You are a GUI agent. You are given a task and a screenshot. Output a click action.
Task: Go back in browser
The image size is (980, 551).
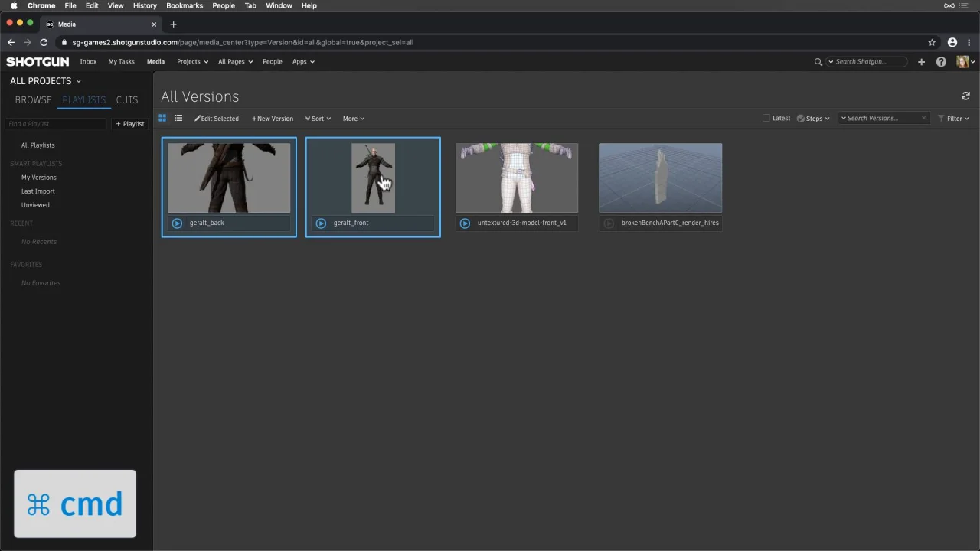pyautogui.click(x=11, y=42)
